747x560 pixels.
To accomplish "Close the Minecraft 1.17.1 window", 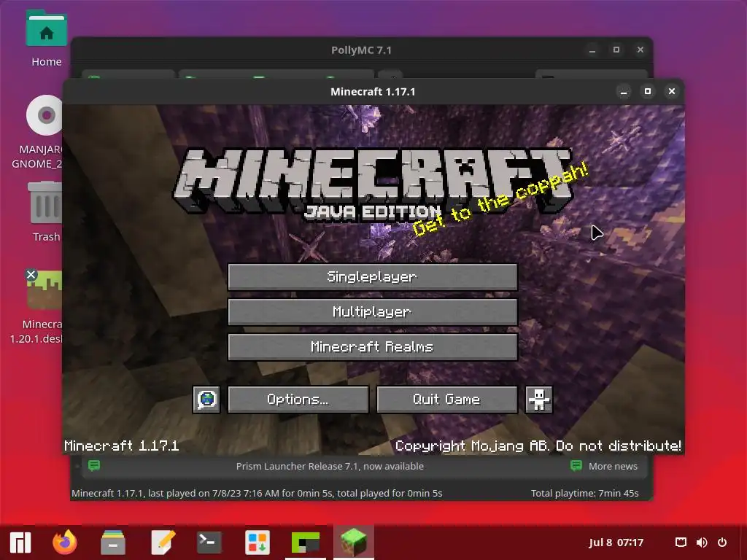I will 672,91.
